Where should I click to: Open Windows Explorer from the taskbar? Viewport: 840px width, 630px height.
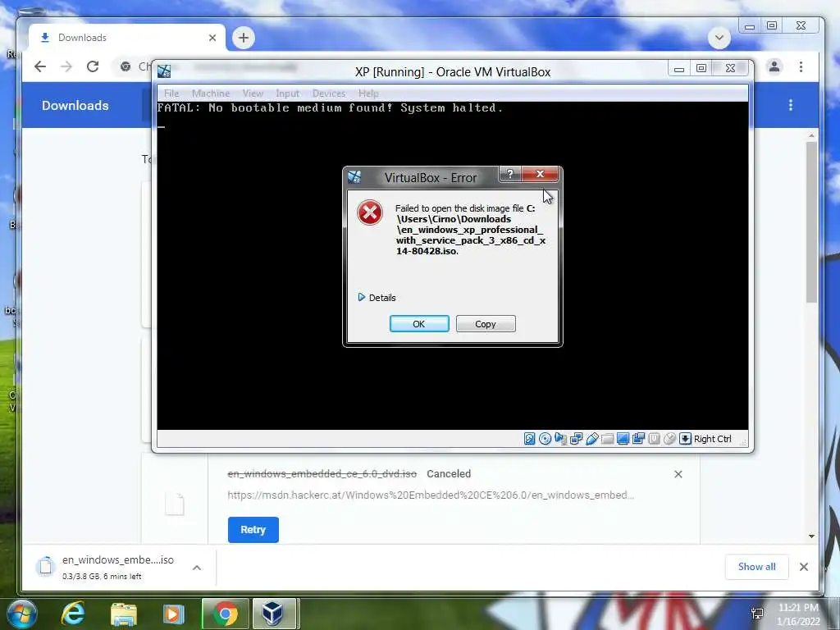click(123, 614)
